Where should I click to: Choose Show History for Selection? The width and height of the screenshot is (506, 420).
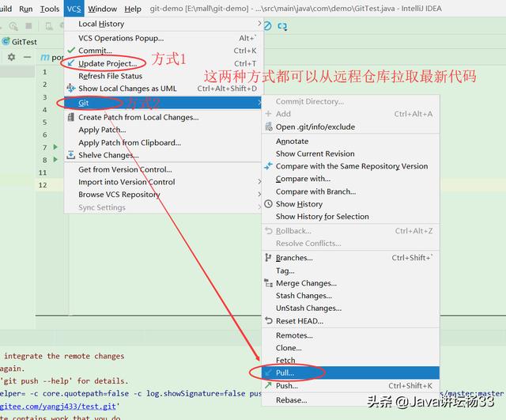click(350, 217)
